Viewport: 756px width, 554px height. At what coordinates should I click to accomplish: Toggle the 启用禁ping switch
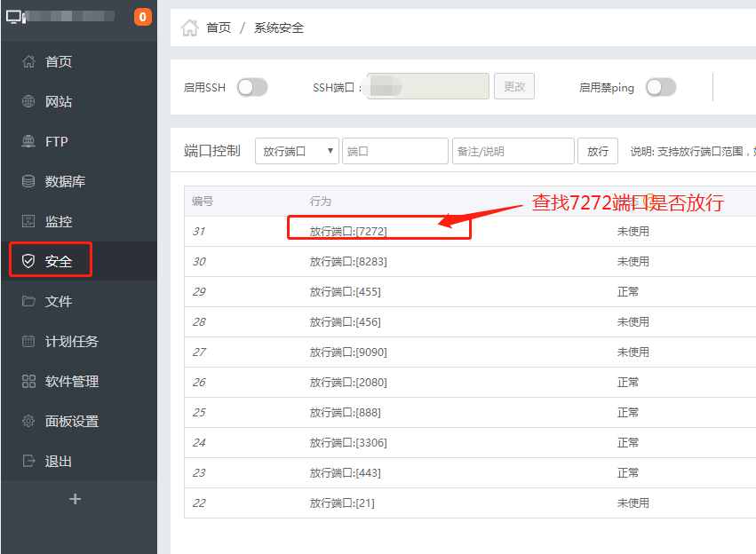point(661,88)
